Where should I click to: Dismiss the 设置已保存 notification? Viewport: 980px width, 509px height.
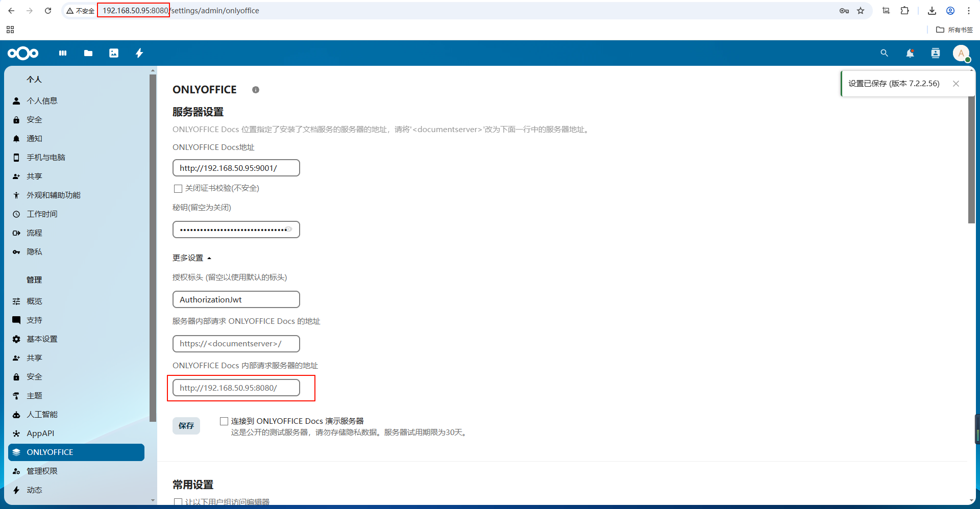pyautogui.click(x=955, y=83)
